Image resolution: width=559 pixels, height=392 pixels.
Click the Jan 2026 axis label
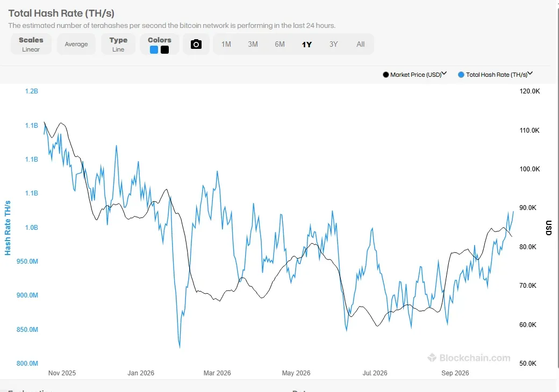coord(141,373)
